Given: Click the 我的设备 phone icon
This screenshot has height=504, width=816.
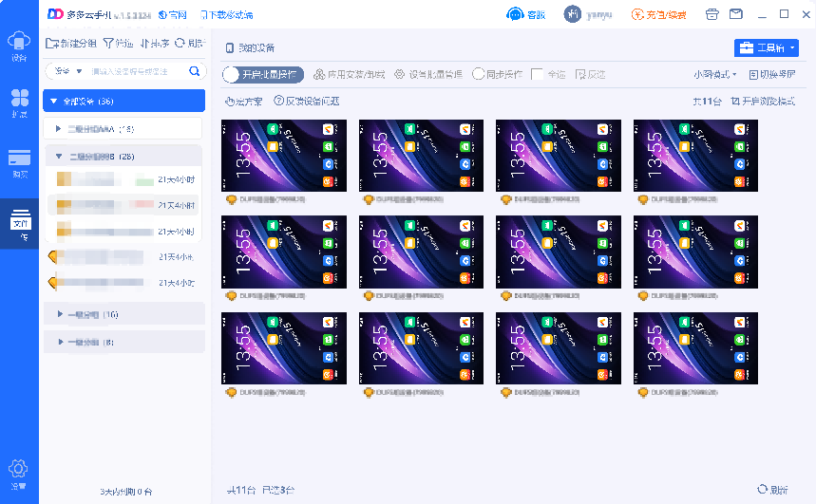Looking at the screenshot, I should [x=230, y=47].
